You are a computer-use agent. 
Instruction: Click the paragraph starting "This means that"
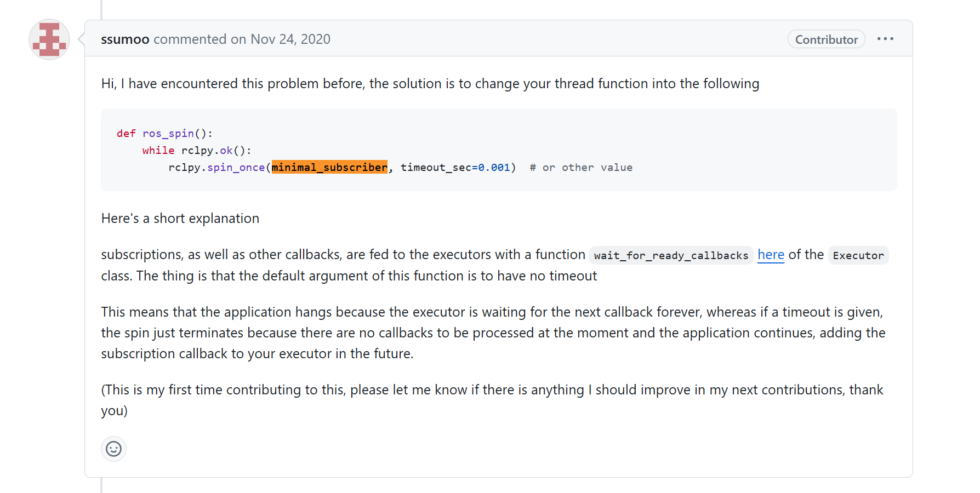492,333
